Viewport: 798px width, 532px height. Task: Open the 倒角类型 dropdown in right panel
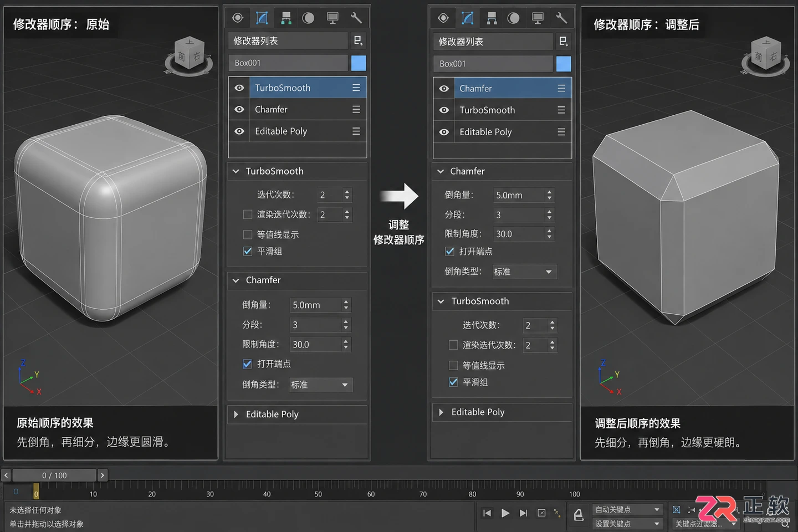pyautogui.click(x=524, y=272)
